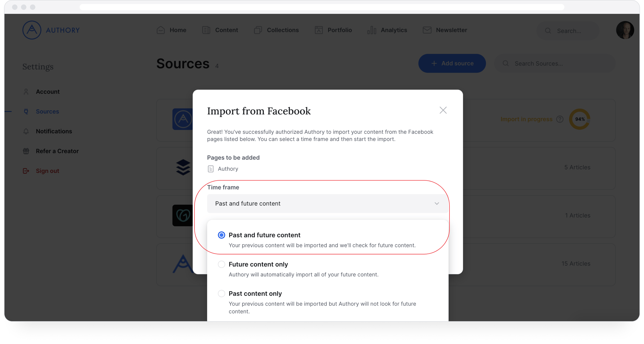Click the blue Authory source logo
The height and width of the screenshot is (344, 644).
[182, 119]
